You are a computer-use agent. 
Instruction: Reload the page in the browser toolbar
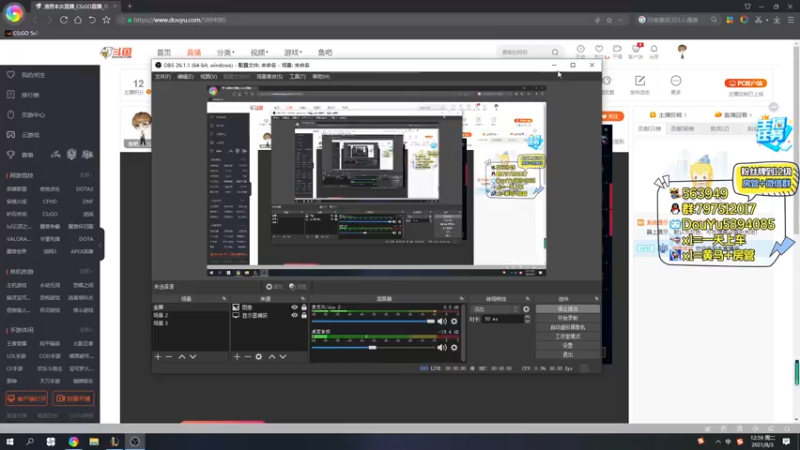click(64, 20)
